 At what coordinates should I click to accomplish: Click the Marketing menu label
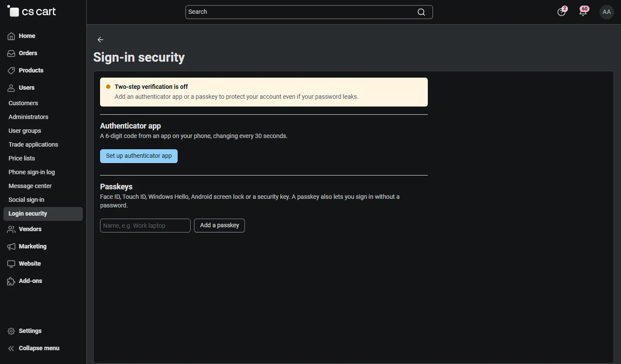click(33, 247)
